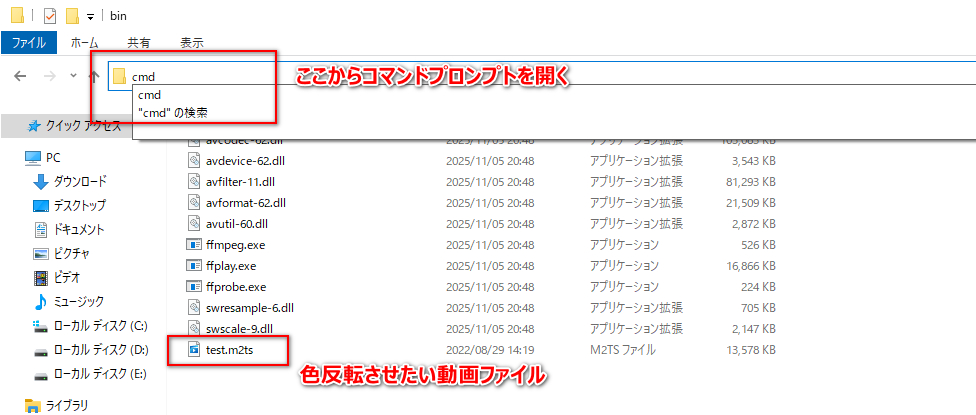Click the forward navigation arrow

[49, 77]
